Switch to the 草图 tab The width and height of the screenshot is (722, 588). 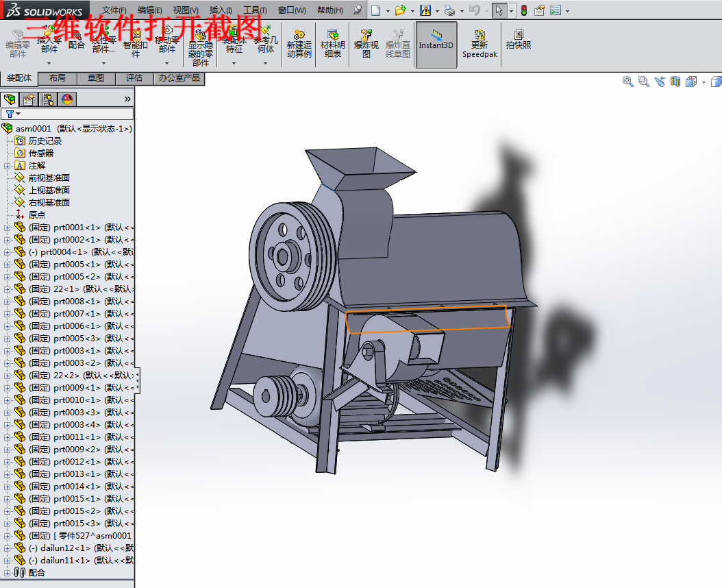(x=96, y=78)
